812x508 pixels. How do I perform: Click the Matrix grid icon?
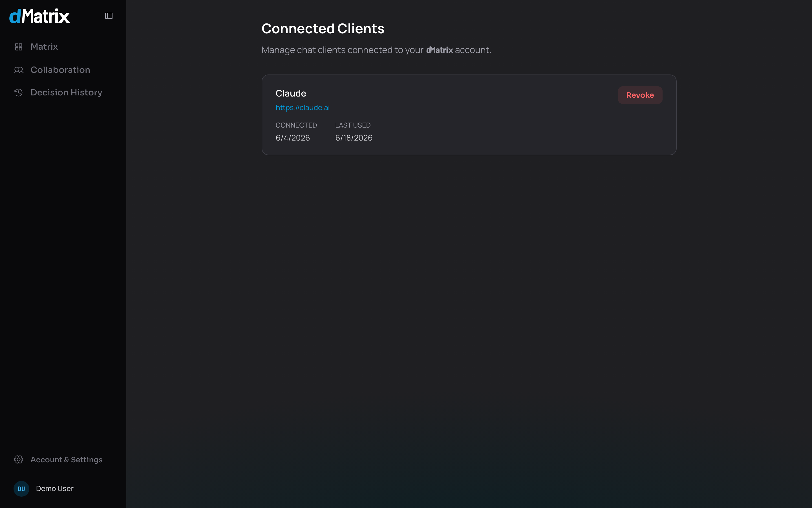click(18, 47)
